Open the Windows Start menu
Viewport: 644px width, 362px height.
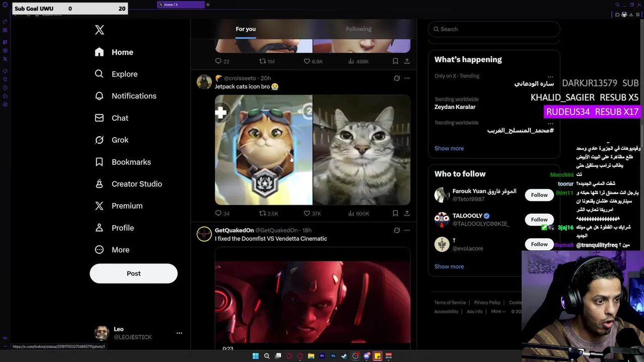tap(256, 356)
